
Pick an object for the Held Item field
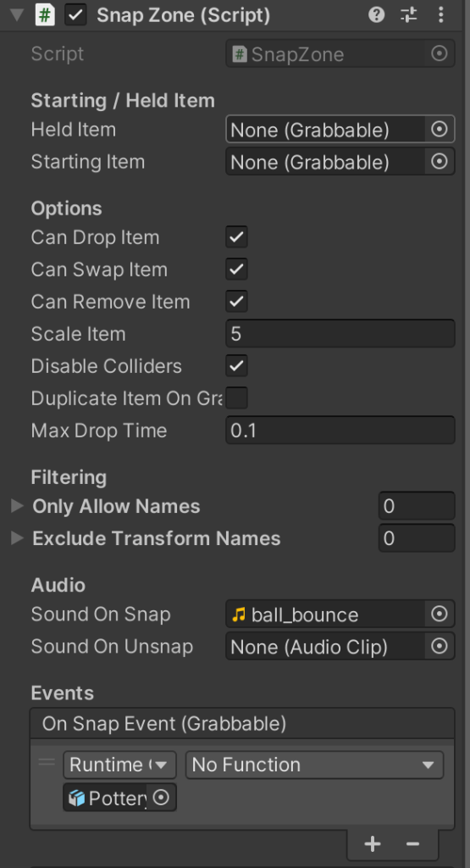[x=439, y=130]
